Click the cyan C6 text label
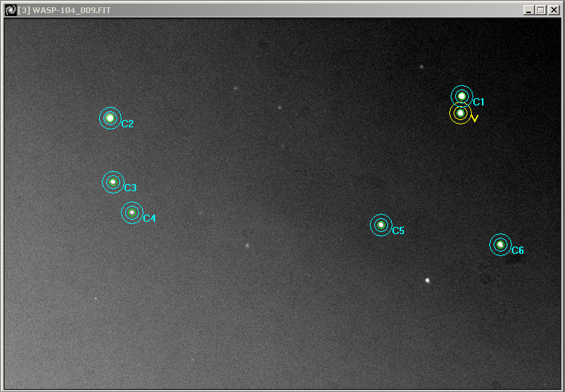This screenshot has width=565, height=392. pyautogui.click(x=518, y=251)
